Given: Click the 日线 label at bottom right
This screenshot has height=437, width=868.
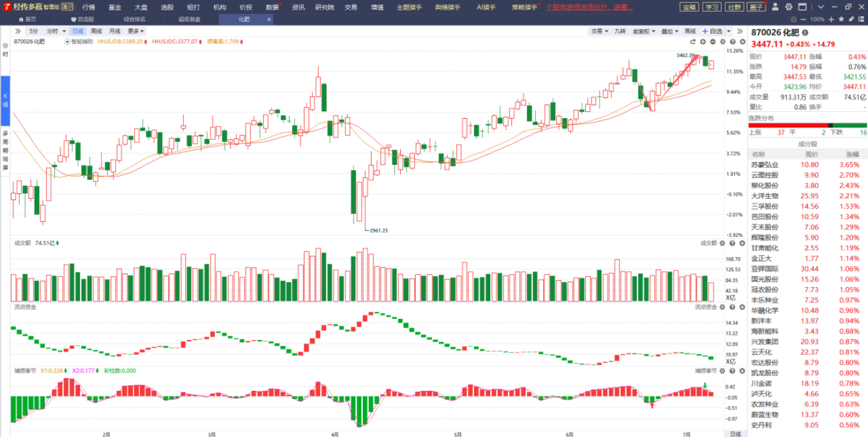Looking at the screenshot, I should [x=735, y=433].
